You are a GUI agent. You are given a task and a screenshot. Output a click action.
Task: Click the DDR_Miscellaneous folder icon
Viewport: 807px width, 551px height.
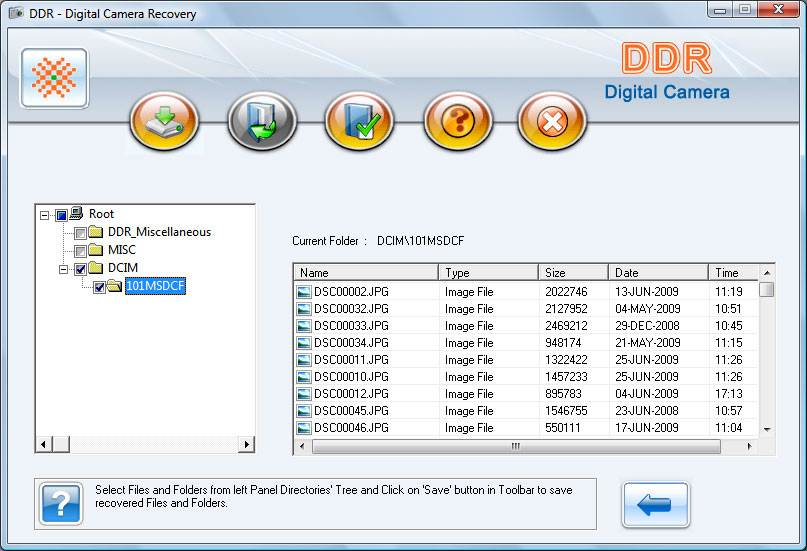click(96, 232)
